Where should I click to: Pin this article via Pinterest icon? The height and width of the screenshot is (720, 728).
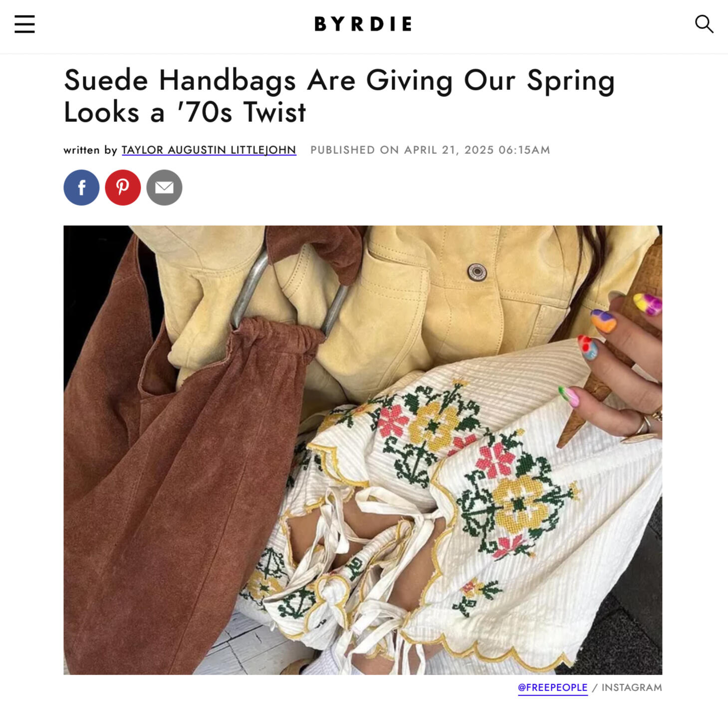pos(123,187)
